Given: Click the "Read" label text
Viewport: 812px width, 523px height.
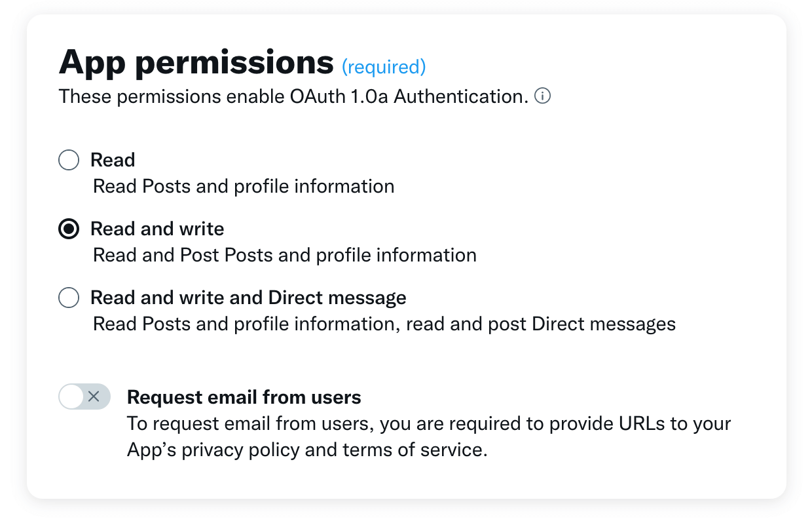Looking at the screenshot, I should click(x=112, y=159).
